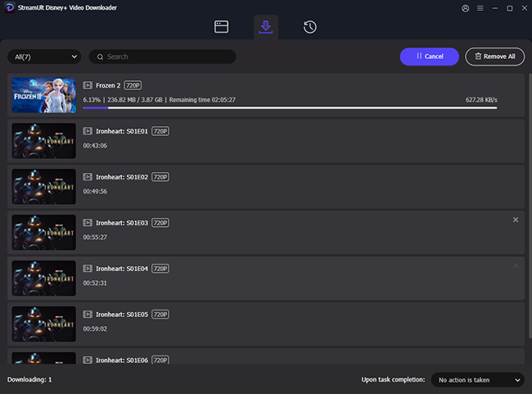Click the Frozen 2 thumbnail
532x394 pixels.
pyautogui.click(x=43, y=95)
